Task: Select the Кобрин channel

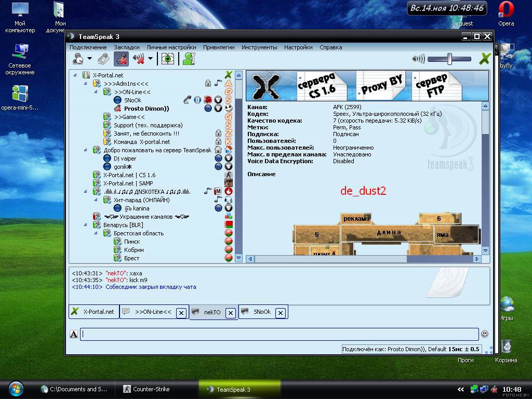Action: tap(134, 250)
